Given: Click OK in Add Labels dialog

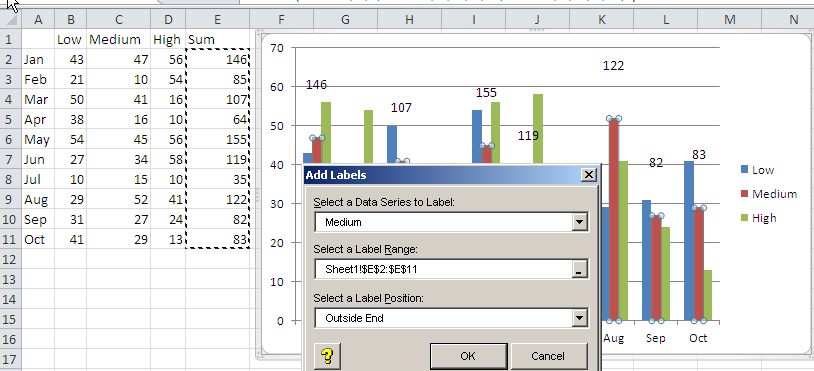Looking at the screenshot, I should [468, 356].
